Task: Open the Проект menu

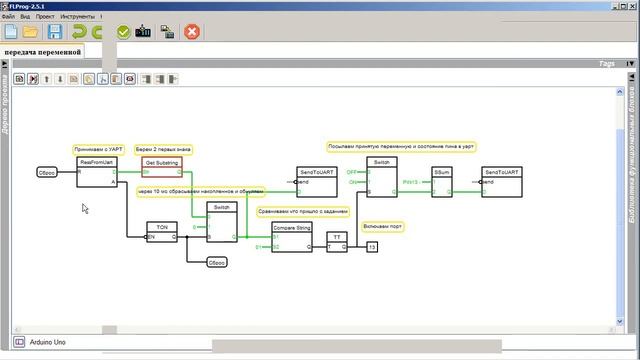Action: pos(45,17)
